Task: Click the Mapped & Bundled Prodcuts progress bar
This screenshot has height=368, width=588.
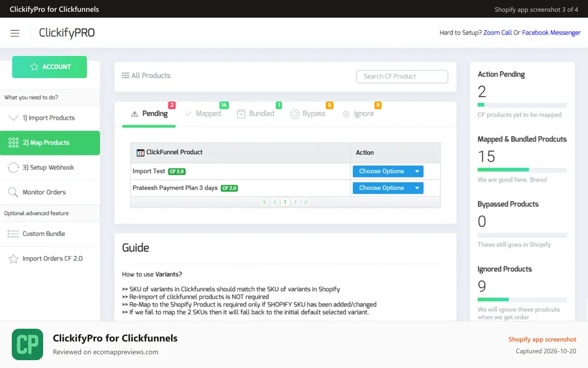Action: click(x=522, y=170)
